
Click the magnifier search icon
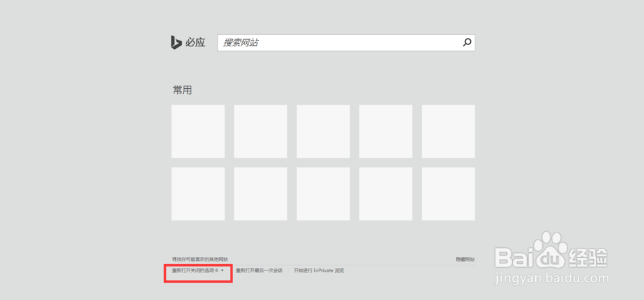click(467, 42)
